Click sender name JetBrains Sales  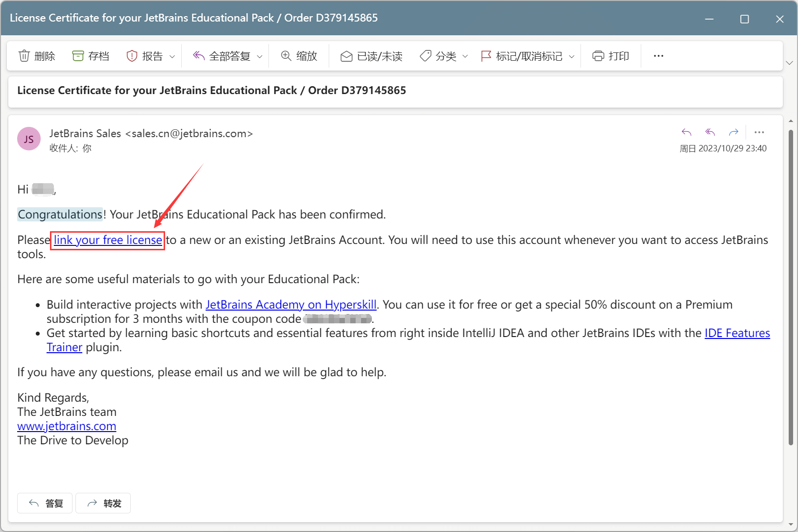tap(85, 133)
